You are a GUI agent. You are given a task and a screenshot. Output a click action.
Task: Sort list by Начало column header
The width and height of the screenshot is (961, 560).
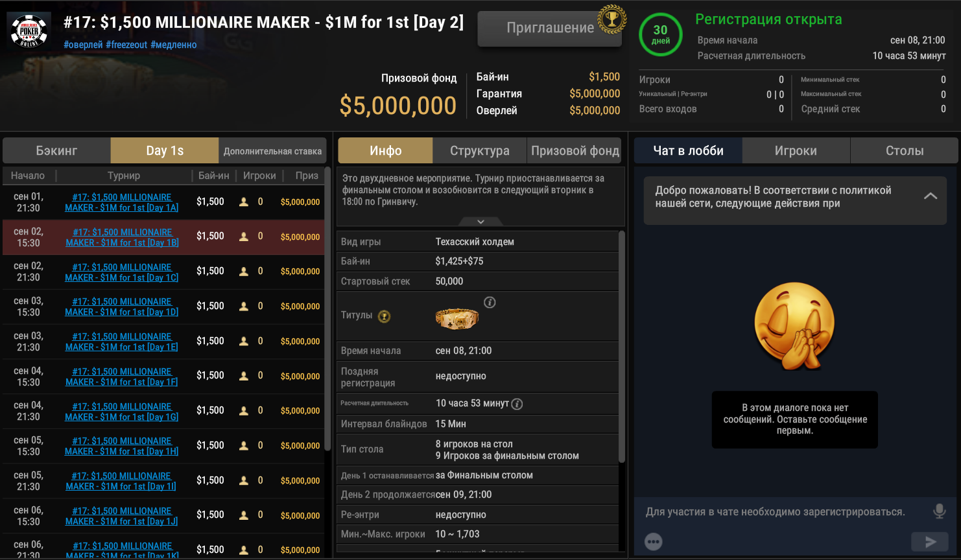click(x=28, y=176)
